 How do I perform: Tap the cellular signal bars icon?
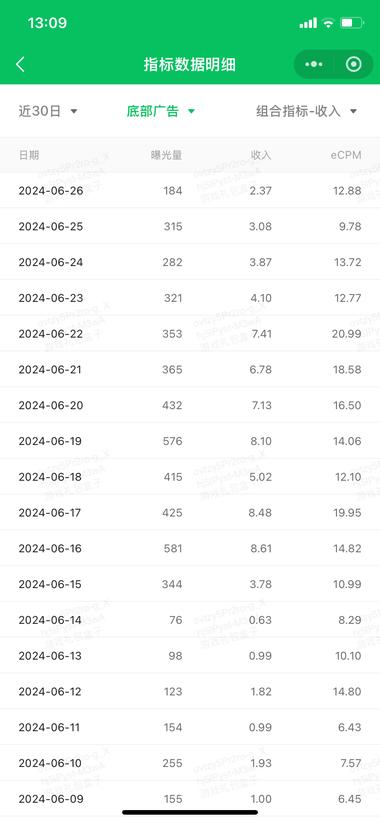(308, 23)
